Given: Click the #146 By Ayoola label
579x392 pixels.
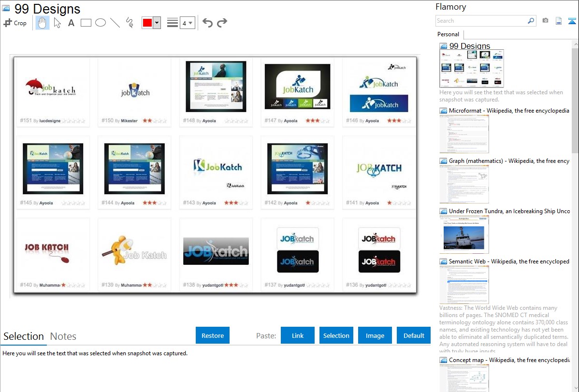Looking at the screenshot, I should pyautogui.click(x=362, y=121).
